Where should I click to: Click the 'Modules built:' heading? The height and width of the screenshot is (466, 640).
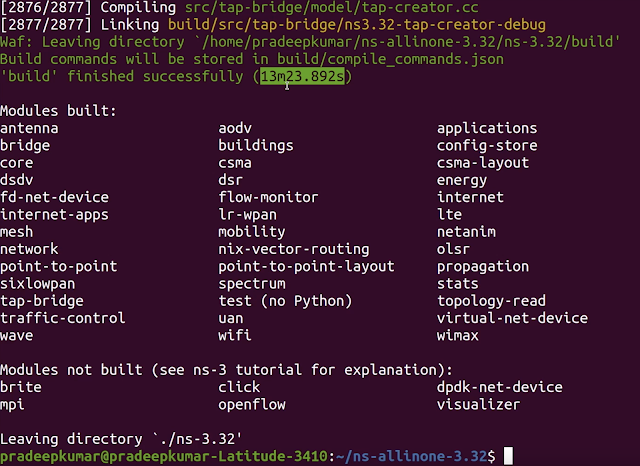click(58, 111)
